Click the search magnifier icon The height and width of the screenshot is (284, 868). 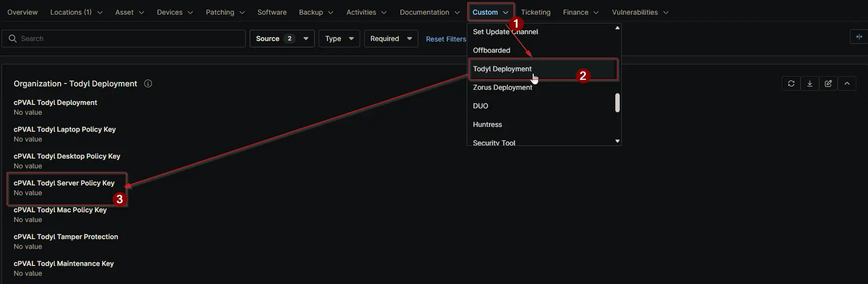(13, 39)
